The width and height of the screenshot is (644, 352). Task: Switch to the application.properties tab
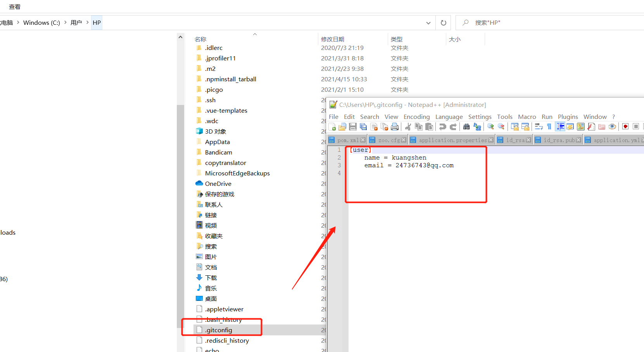click(x=453, y=140)
